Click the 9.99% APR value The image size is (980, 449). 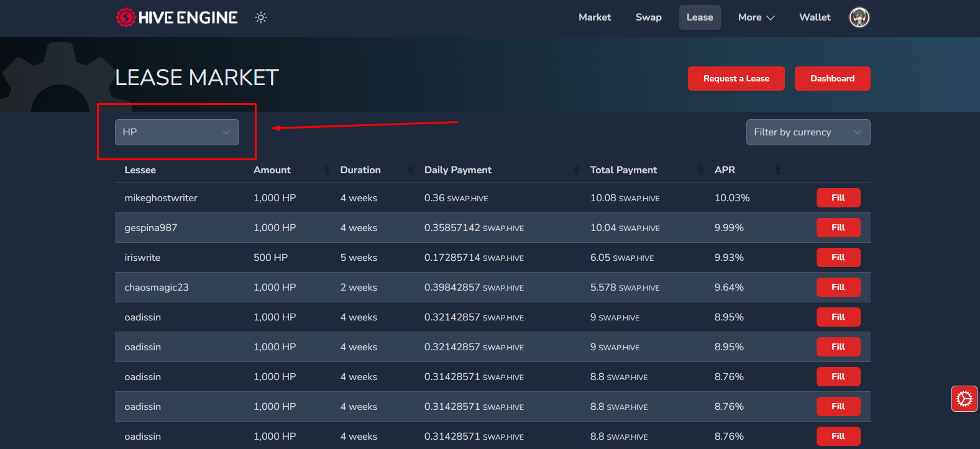pyautogui.click(x=730, y=228)
